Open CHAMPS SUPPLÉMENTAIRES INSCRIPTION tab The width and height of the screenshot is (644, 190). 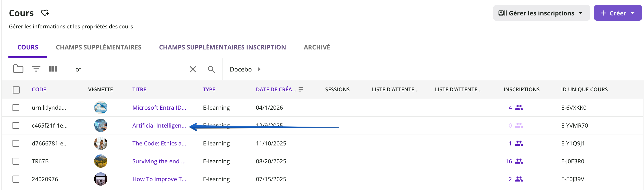click(222, 47)
